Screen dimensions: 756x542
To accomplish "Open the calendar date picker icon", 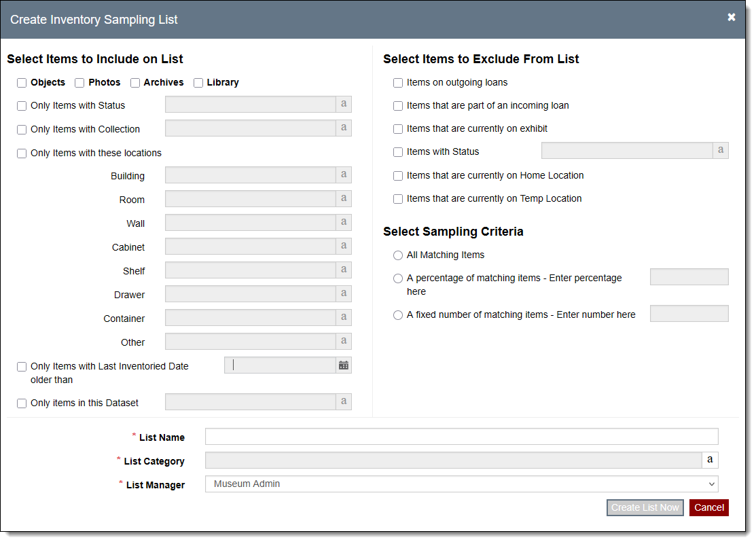I will pyautogui.click(x=344, y=365).
